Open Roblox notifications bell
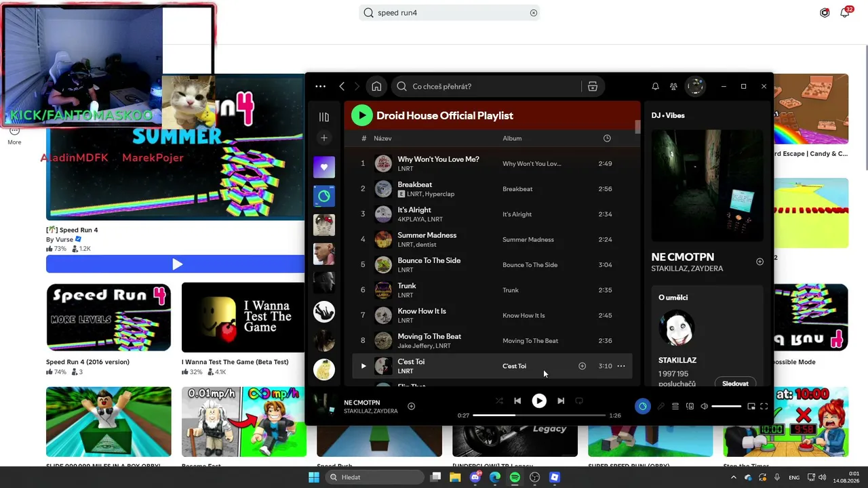The height and width of the screenshot is (488, 868). click(845, 13)
